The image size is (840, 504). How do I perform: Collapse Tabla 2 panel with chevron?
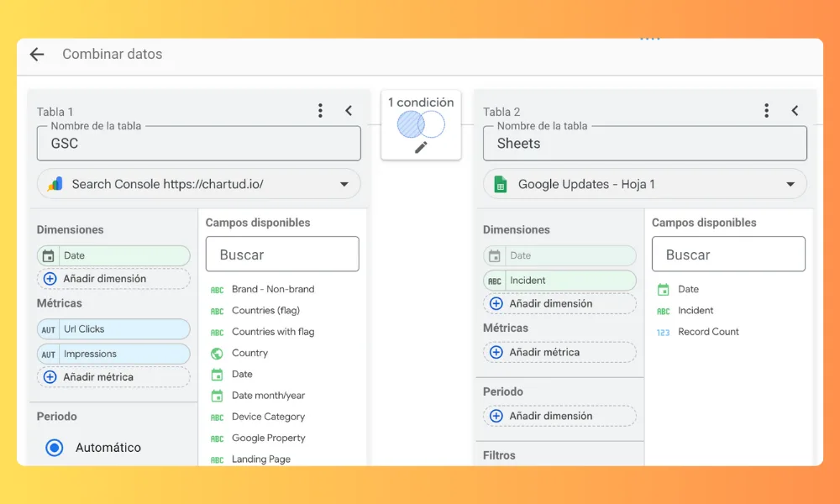pos(795,111)
